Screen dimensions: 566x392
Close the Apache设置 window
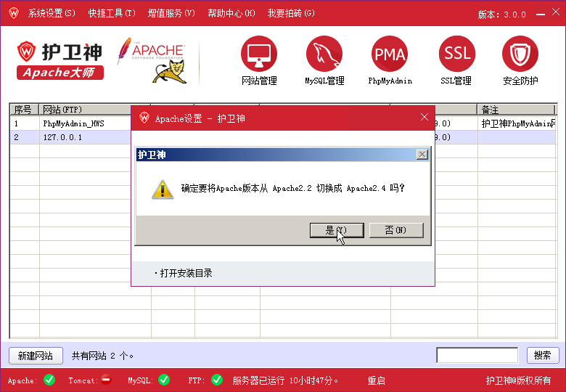[x=424, y=117]
